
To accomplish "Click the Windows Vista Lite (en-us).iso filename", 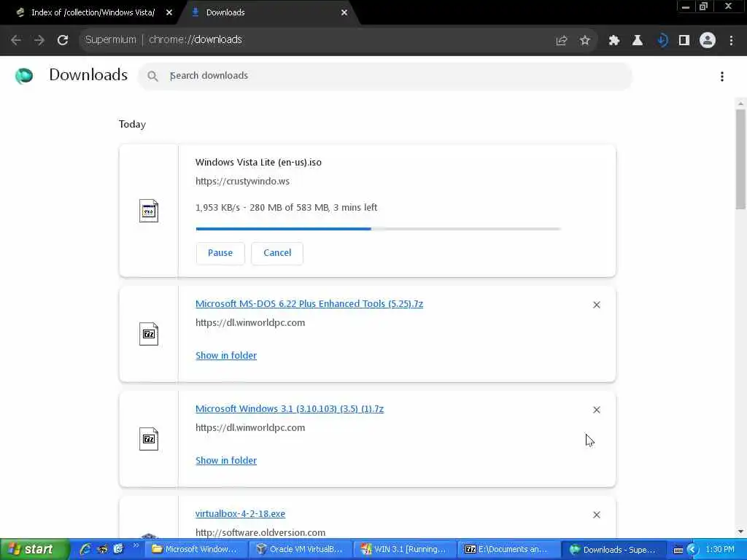I will point(258,163).
